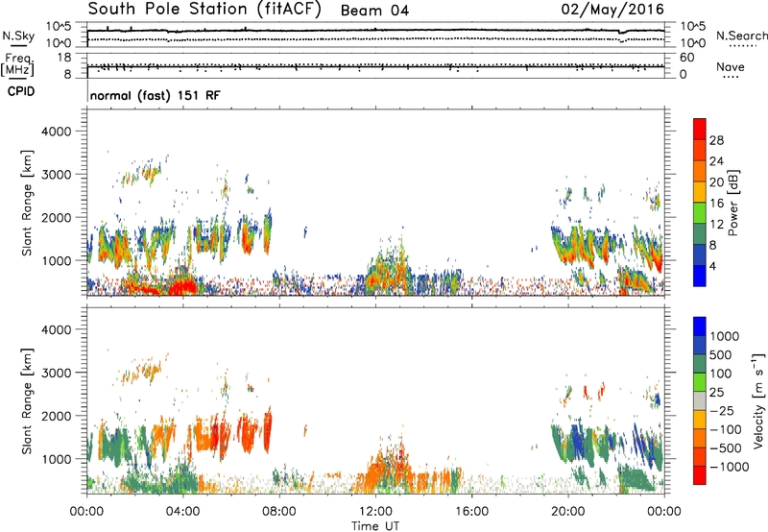Pick Velocity colorbar segment between -100 and -500
The width and height of the screenshot is (768, 532).
pyautogui.click(x=700, y=438)
